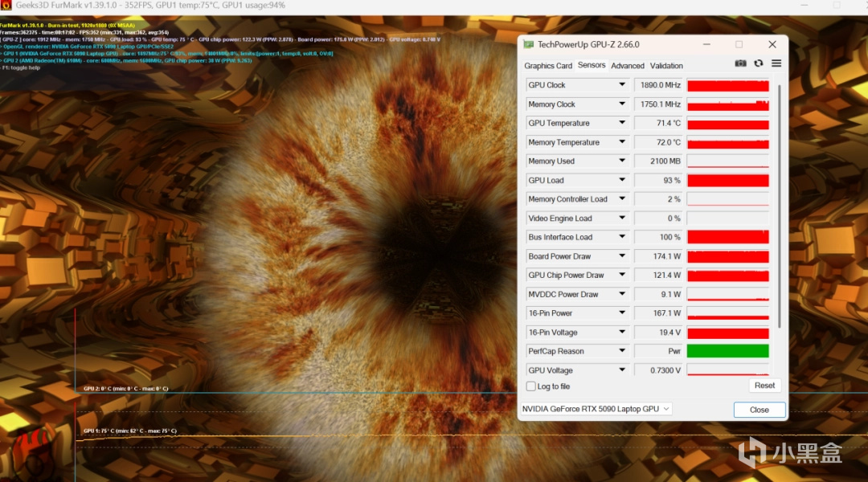
Task: Open the Bus Interface Load dropdown
Action: click(621, 237)
